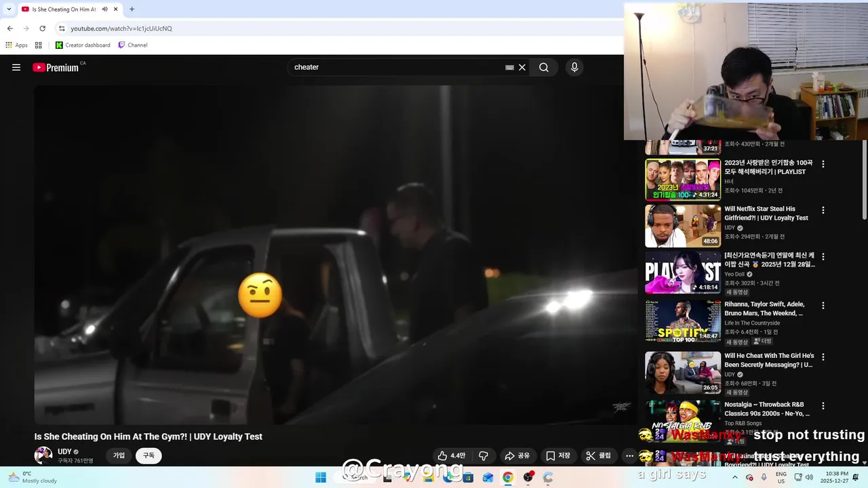Expand the tab search dropdown arrow
This screenshot has height=488, width=868.
point(9,9)
